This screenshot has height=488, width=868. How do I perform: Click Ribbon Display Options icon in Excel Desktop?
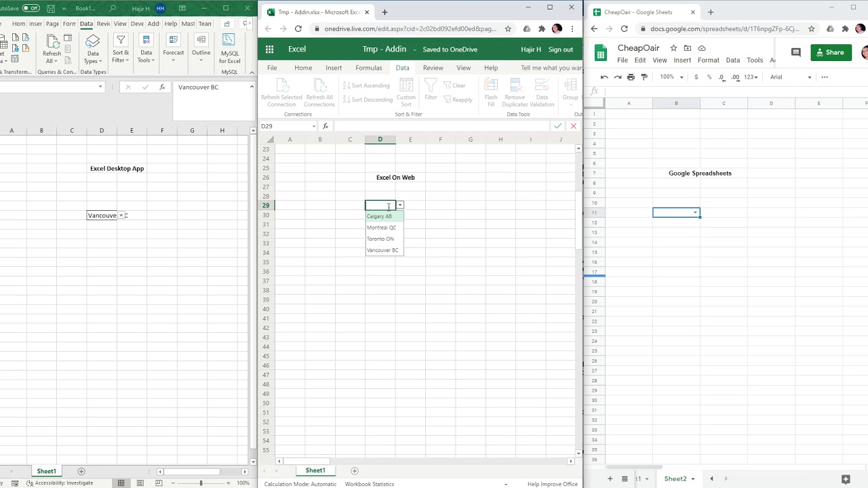(x=182, y=8)
